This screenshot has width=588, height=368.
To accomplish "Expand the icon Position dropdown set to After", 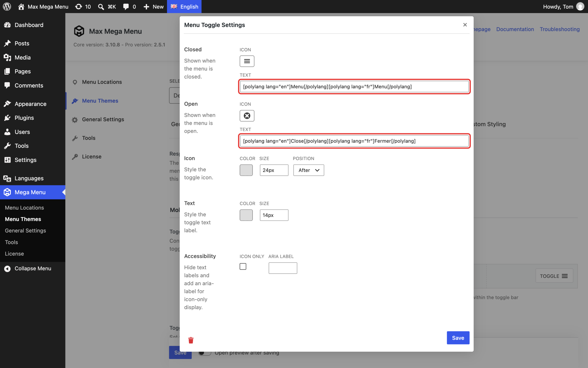I will (x=308, y=170).
